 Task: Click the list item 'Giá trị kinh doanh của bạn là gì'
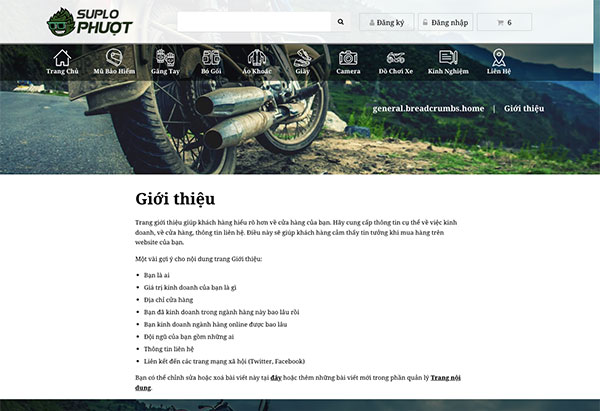click(190, 287)
